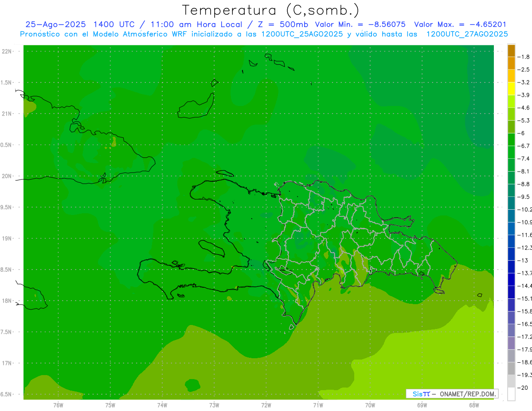Click the 70W longitude axis label
This screenshot has width=532, height=411.
point(370,405)
